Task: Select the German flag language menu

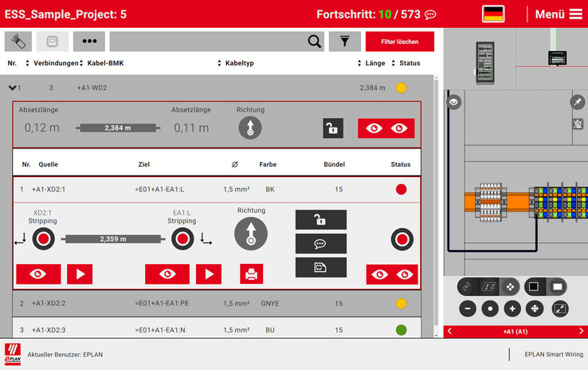Action: [493, 14]
